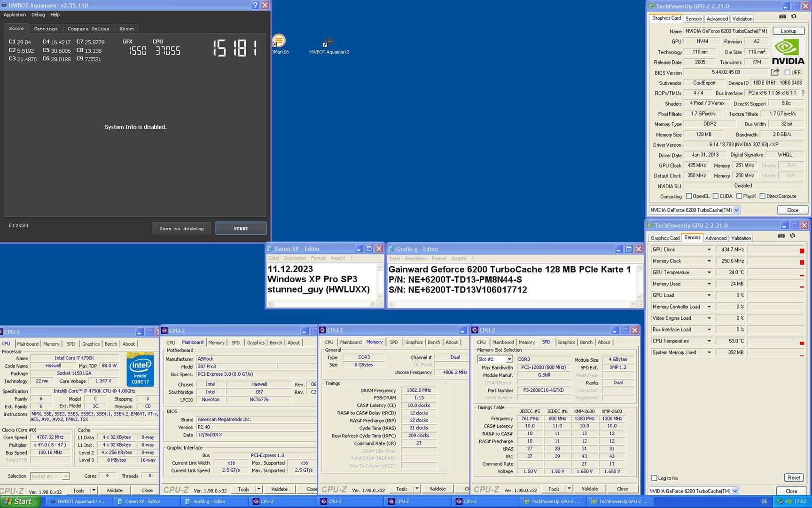
Task: Click the refresh icon in GPU-Z Sensors window
Action: [793, 236]
